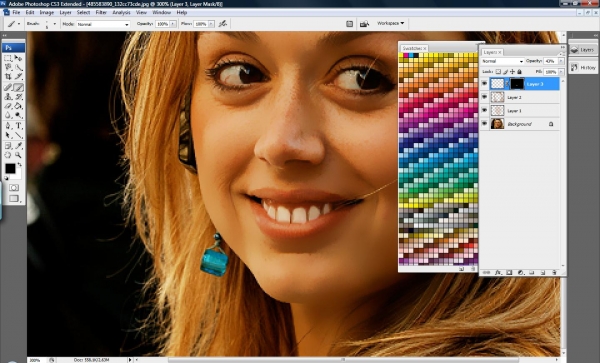
Task: Select the Type tool
Action: [x=18, y=126]
